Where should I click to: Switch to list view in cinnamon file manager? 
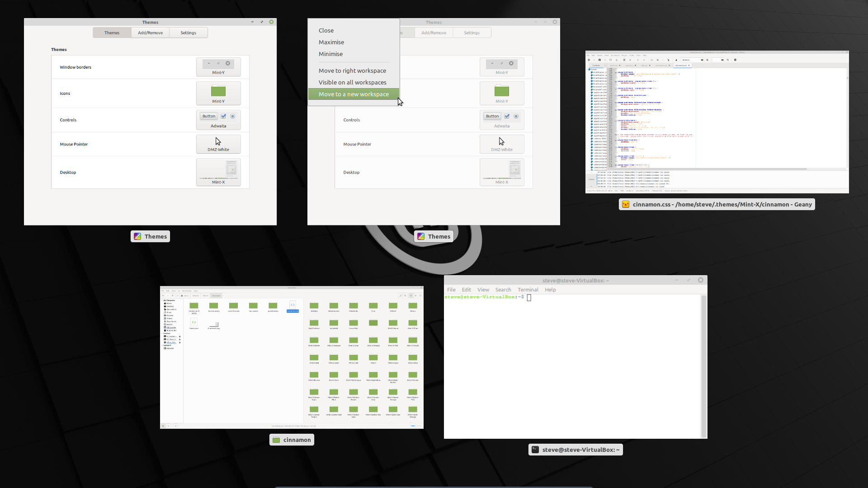tap(415, 296)
